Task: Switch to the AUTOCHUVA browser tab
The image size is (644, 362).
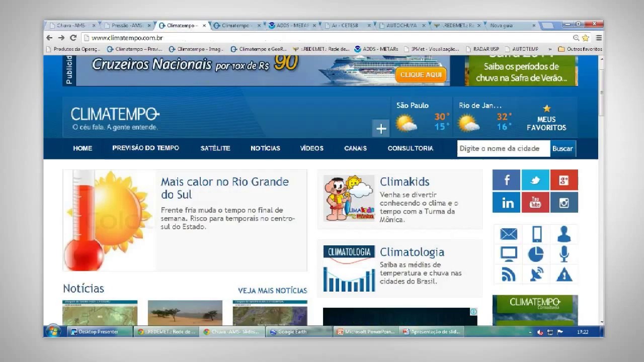Action: click(x=401, y=25)
